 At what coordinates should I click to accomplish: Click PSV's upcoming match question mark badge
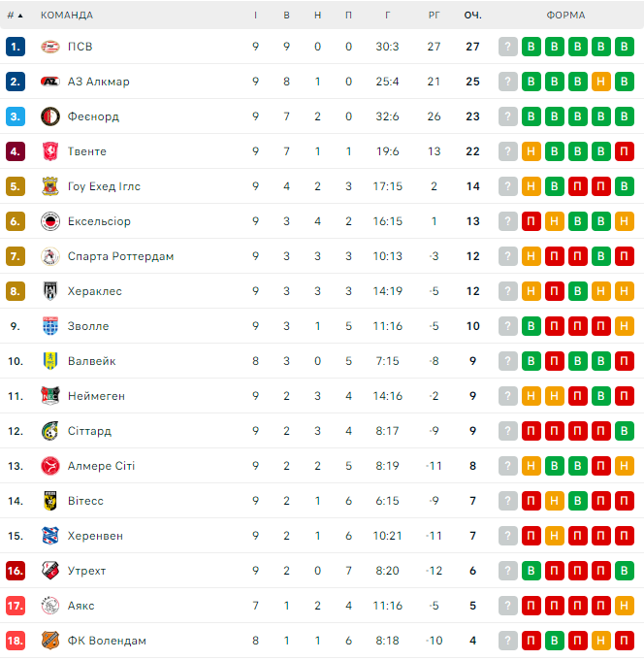point(507,47)
